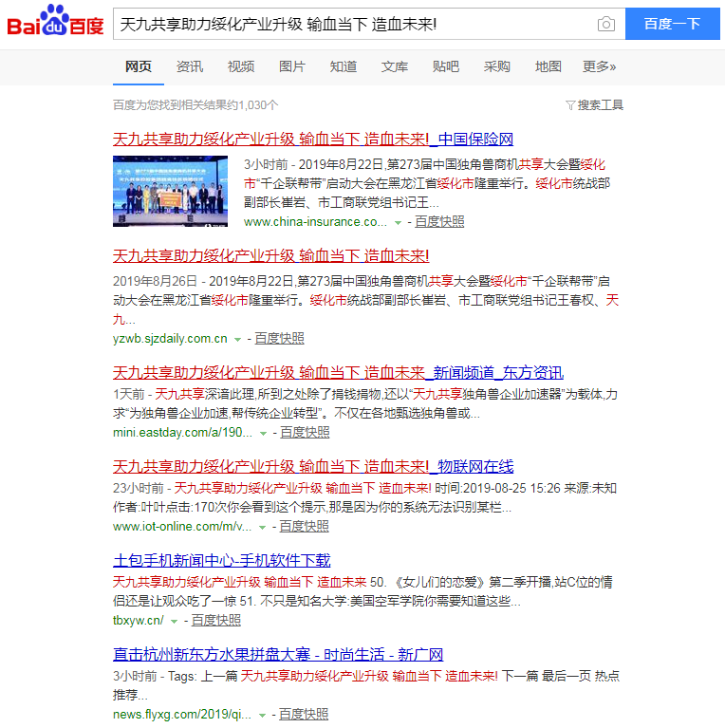The width and height of the screenshot is (725, 728).
Task: Expand dropdown arrow next to news.flyxg.com
Action: (262, 716)
